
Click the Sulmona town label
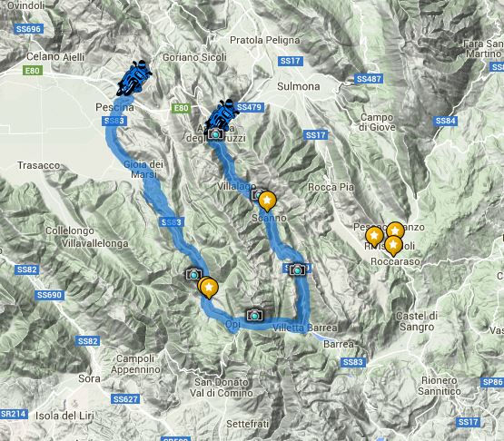[x=298, y=86]
